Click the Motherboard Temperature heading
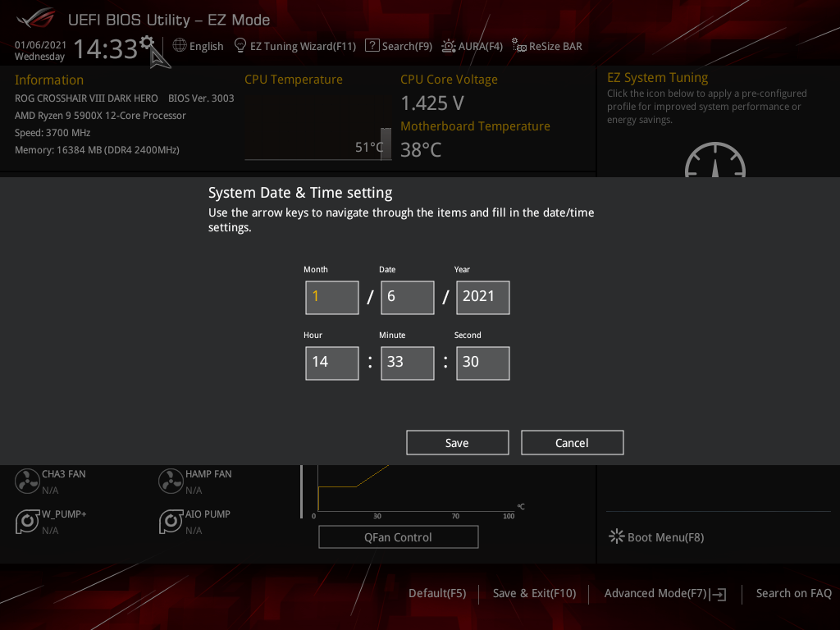The image size is (840, 630). (475, 126)
